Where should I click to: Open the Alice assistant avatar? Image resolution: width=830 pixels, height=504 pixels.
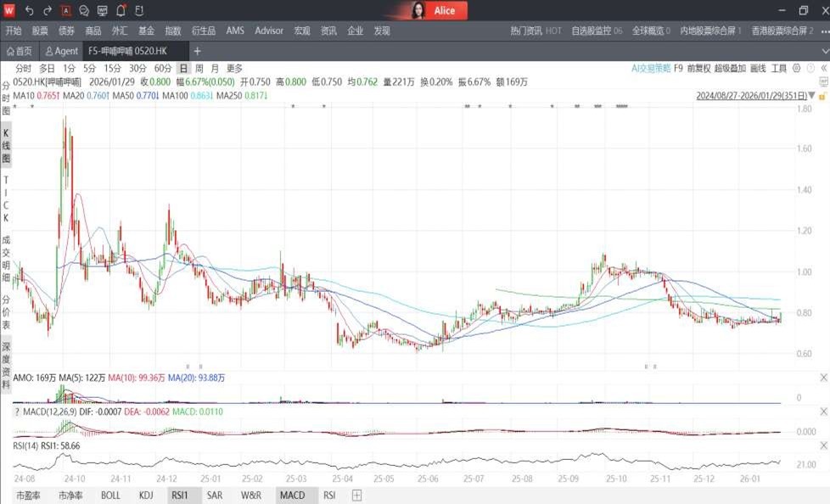click(418, 10)
